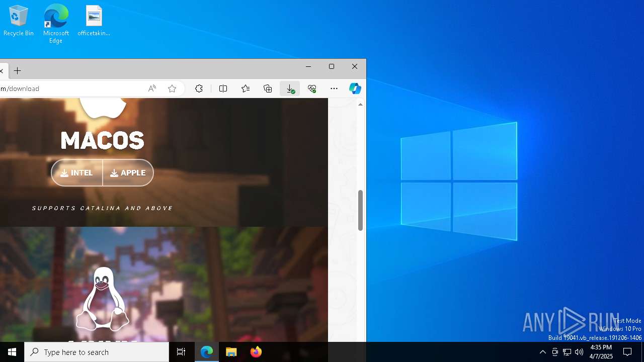Launch Firefox from the taskbar
644x362 pixels.
(256, 352)
